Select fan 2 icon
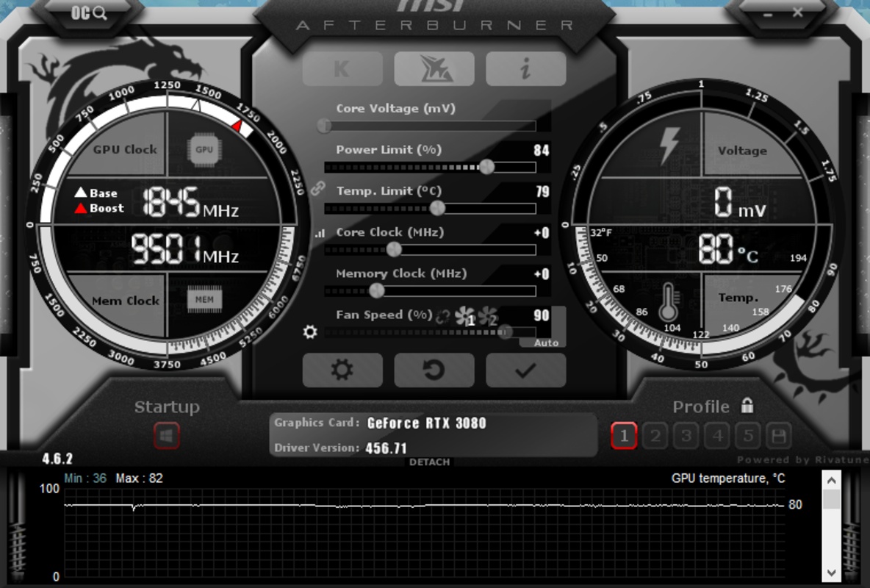The width and height of the screenshot is (870, 588). (488, 317)
